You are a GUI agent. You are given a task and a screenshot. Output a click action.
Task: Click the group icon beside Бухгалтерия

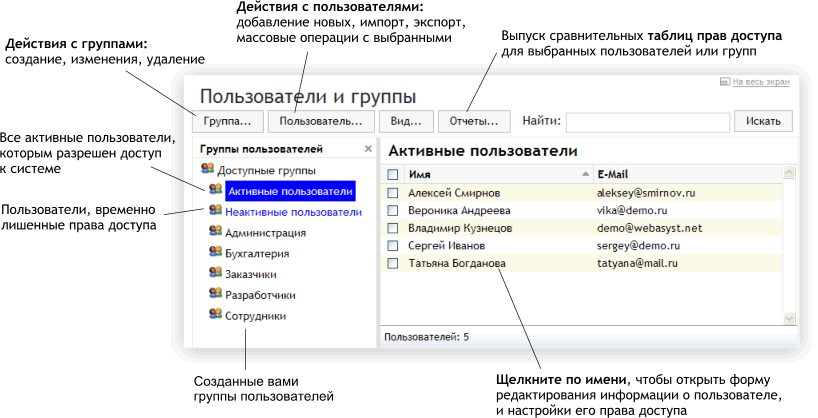[x=215, y=252]
